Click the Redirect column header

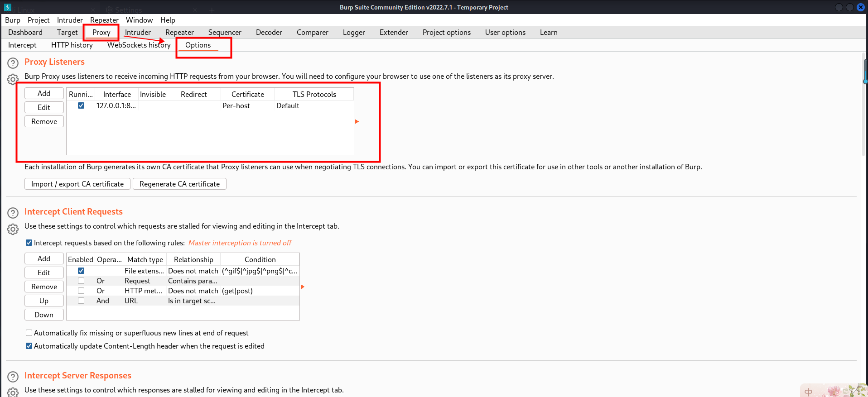(x=194, y=94)
